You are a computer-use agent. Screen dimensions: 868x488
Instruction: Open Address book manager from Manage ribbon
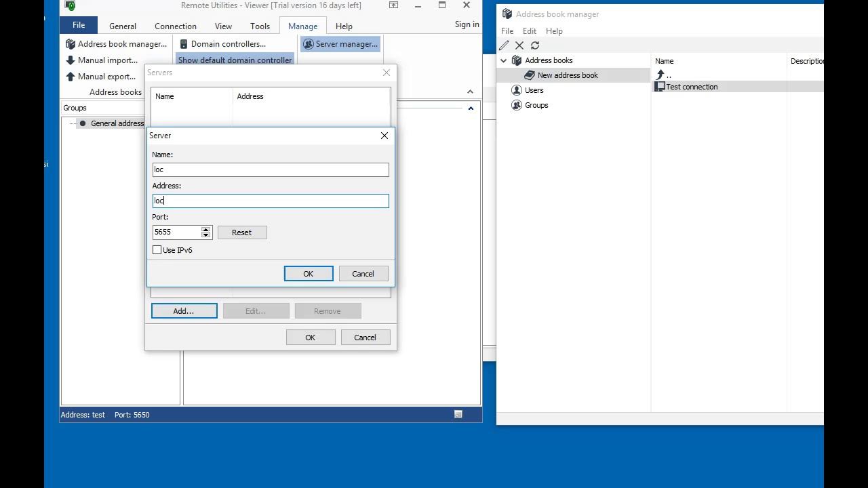116,44
